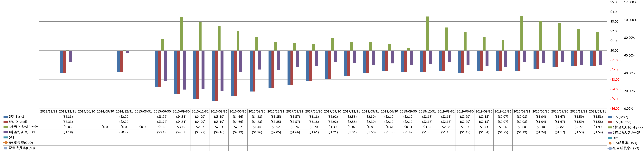
Task: Select the ($4.16) free CF cell for 2016/03/31
Action: coord(219,132)
